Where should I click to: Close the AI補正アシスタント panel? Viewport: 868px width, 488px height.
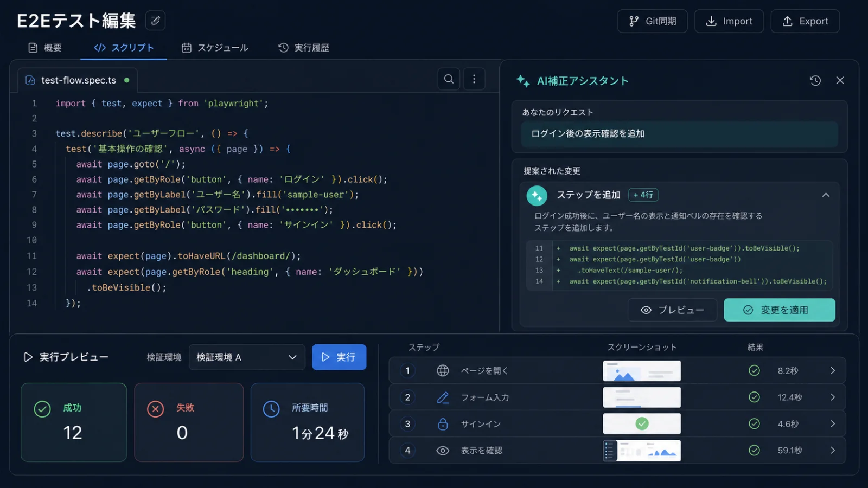pos(840,81)
